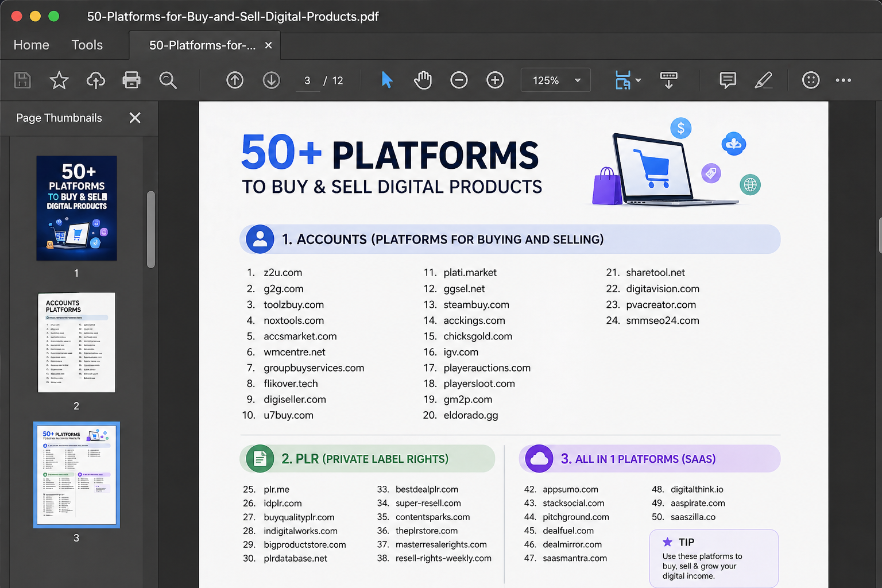The image size is (882, 588).
Task: Open page 1 thumbnail
Action: 76,208
